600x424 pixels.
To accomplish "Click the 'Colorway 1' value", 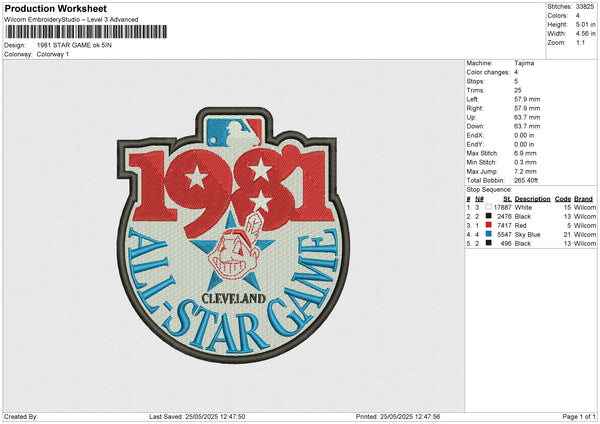I will [x=53, y=54].
